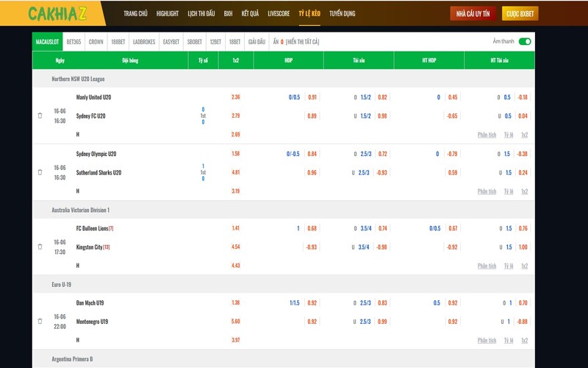Click the Cược 8XBET button
This screenshot has height=368, width=588.
click(x=520, y=13)
